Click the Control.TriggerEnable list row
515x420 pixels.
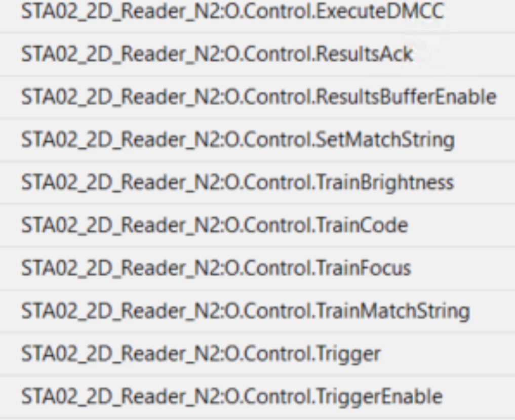pyautogui.click(x=231, y=396)
